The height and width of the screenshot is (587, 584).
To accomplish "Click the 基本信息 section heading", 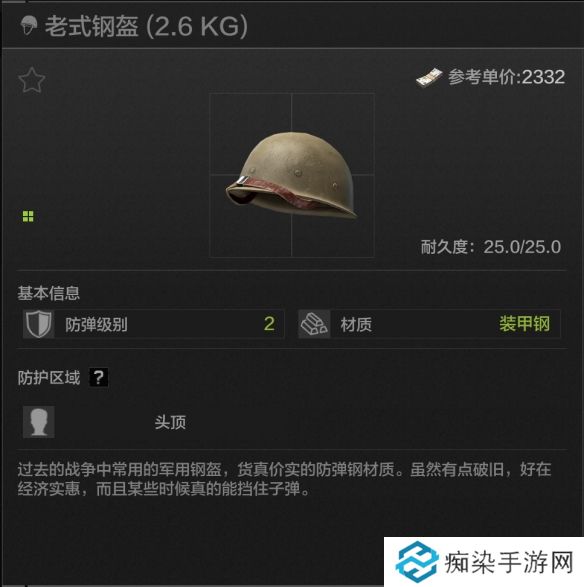I will [x=49, y=293].
